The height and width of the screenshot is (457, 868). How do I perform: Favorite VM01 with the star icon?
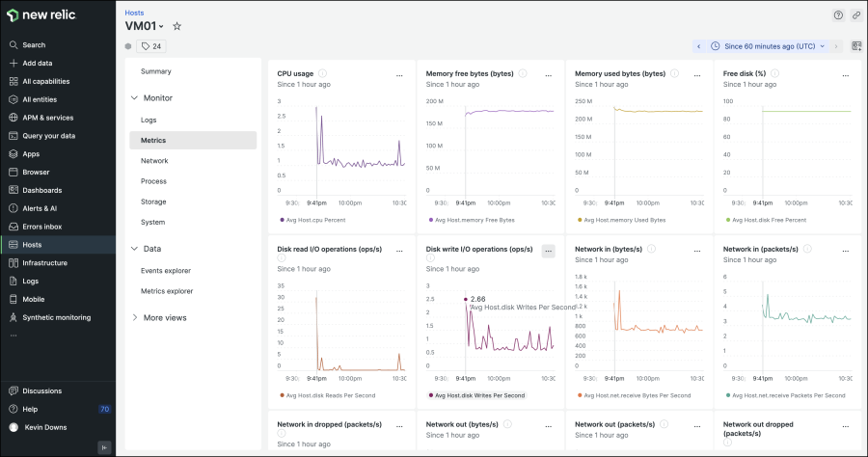[176, 26]
